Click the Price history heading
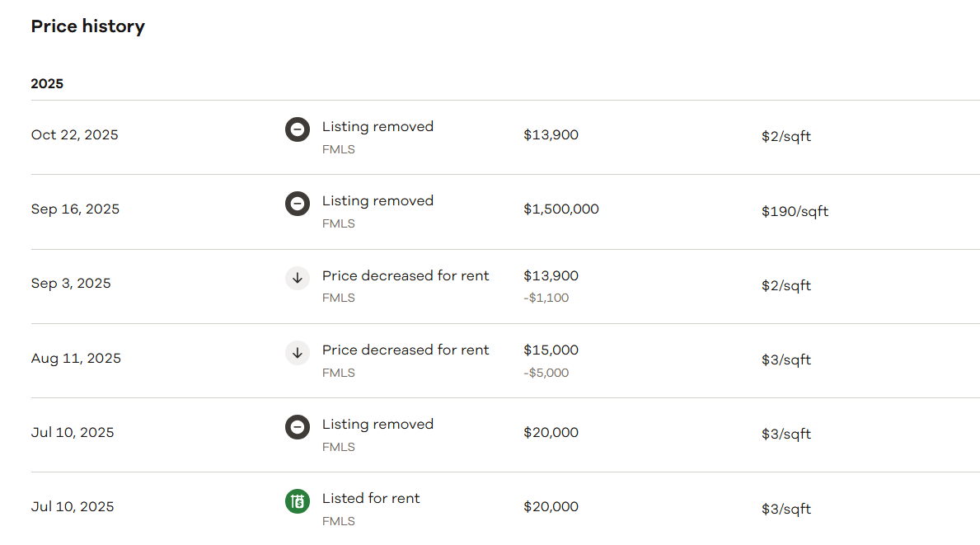The image size is (980, 545). click(x=87, y=26)
